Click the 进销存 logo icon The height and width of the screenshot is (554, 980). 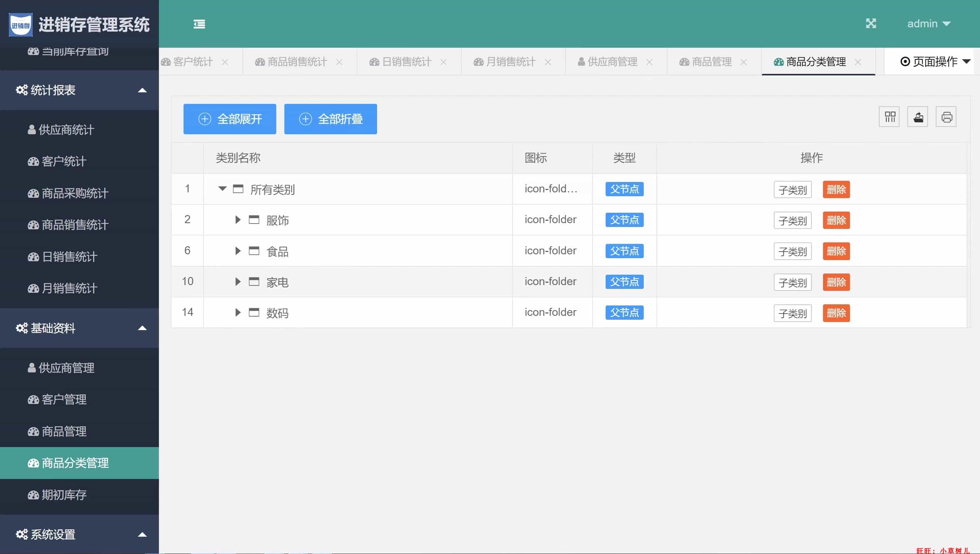21,25
